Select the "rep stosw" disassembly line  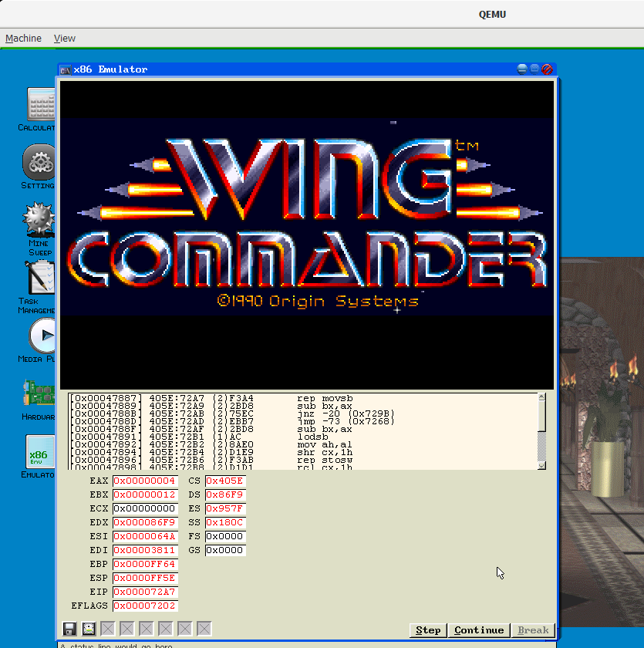click(x=303, y=460)
